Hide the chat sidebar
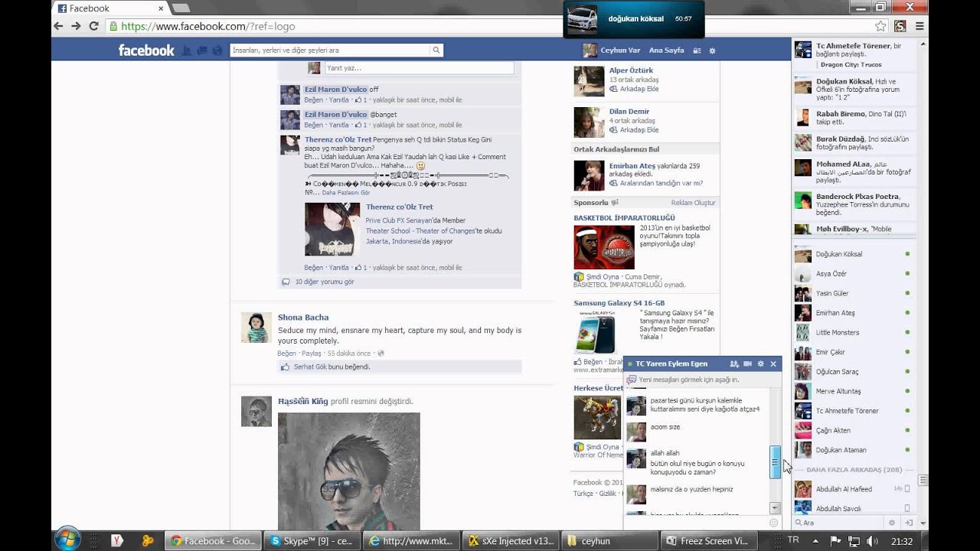 point(908,523)
